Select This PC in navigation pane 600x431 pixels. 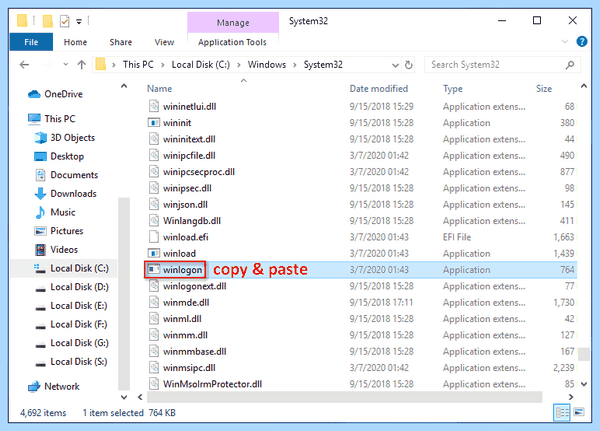click(60, 119)
